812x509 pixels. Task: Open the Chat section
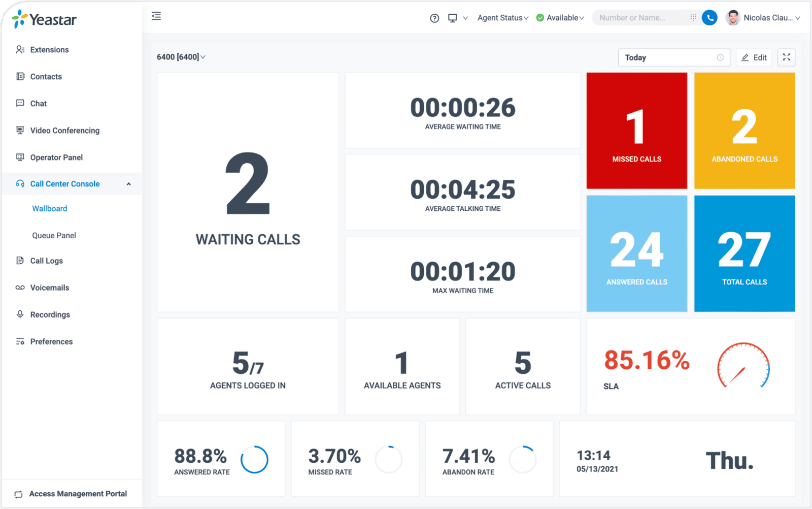pyautogui.click(x=39, y=103)
